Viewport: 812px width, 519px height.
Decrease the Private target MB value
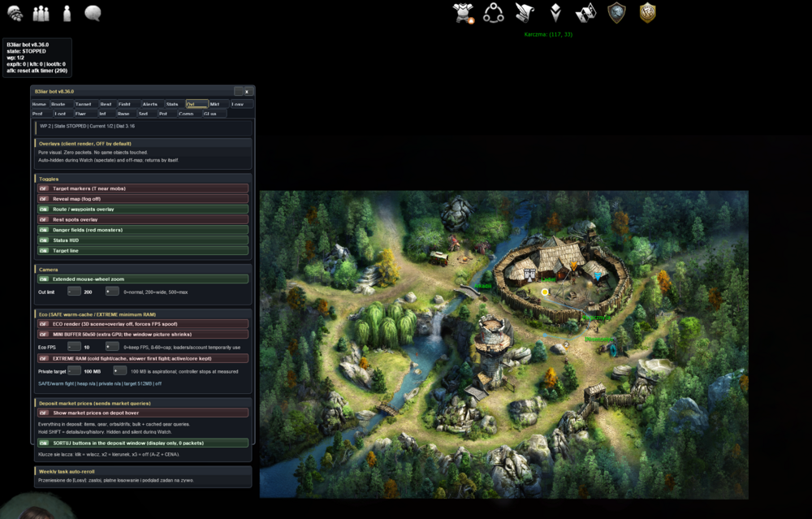[x=74, y=371]
